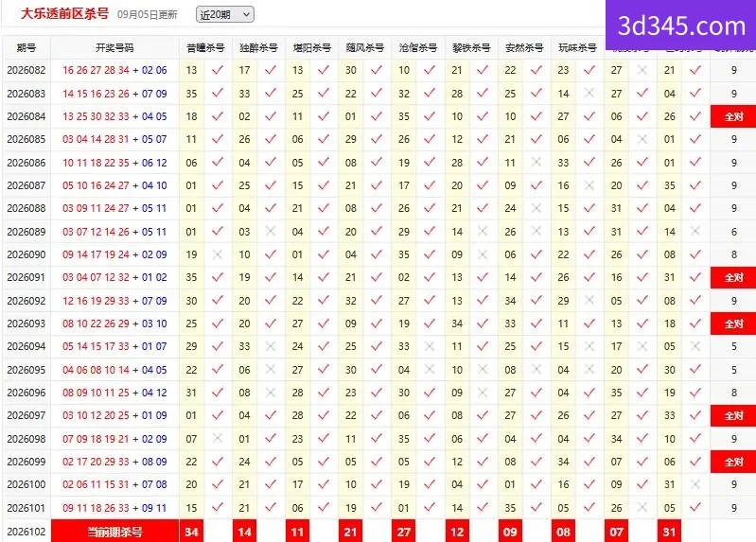Click the drawn numbers of period 2026100
Screen dimensions: 756x542
pyautogui.click(x=114, y=484)
